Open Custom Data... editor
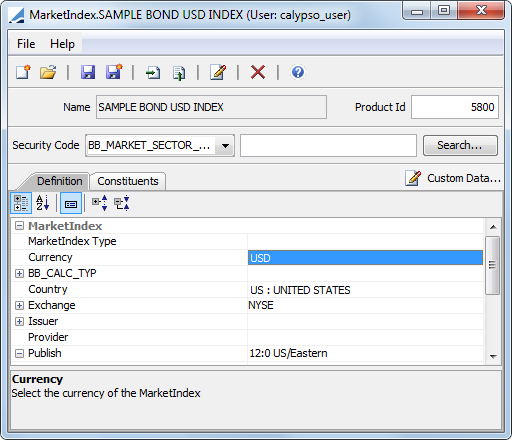512x440 pixels. pos(453,178)
